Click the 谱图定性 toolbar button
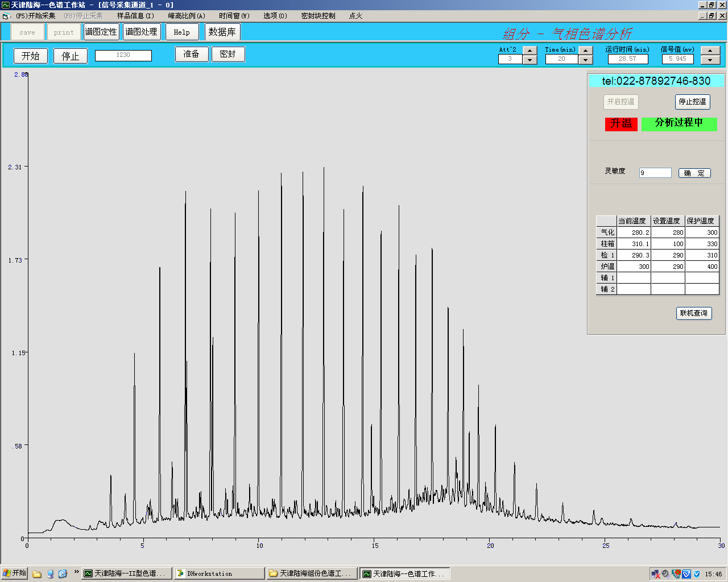Image resolution: width=728 pixels, height=582 pixels. [x=101, y=32]
